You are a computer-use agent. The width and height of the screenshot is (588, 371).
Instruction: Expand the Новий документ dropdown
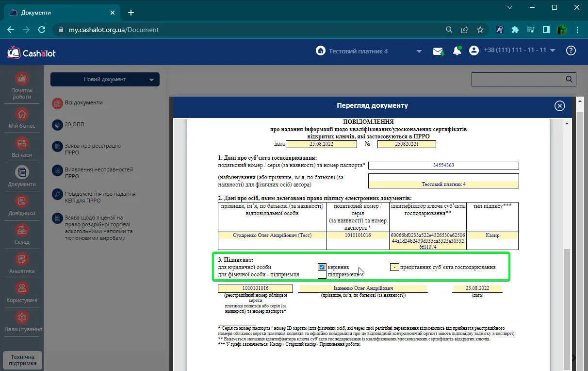pos(151,80)
